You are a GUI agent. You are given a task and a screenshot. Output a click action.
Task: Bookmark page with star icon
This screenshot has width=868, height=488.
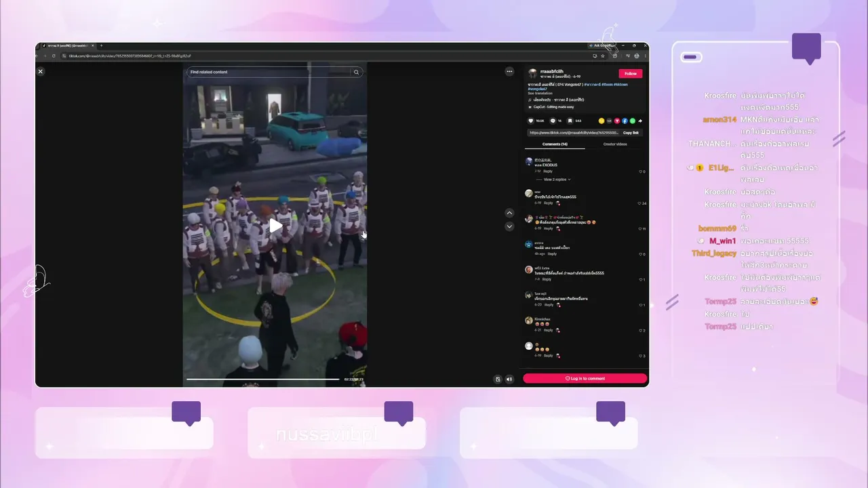point(603,56)
